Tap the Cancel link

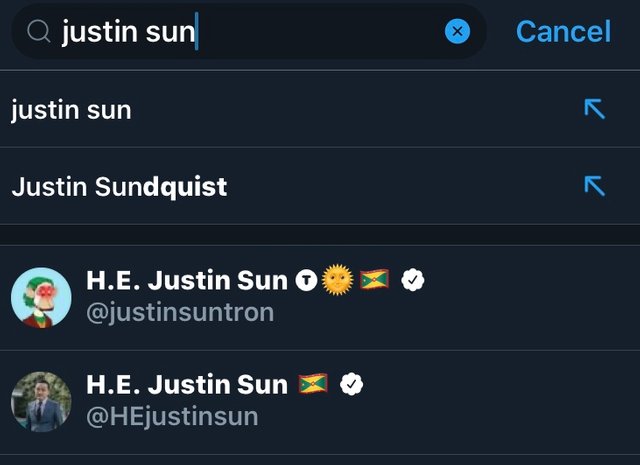[563, 31]
